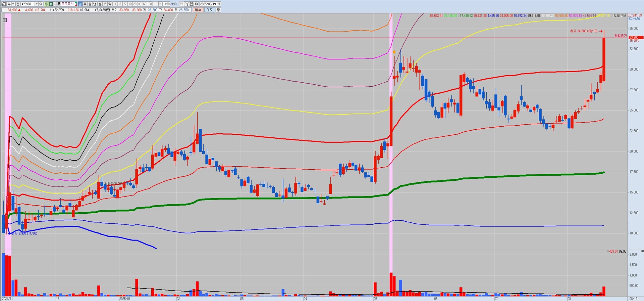Open the 주 market selector dropdown arrow

(x=13, y=4)
